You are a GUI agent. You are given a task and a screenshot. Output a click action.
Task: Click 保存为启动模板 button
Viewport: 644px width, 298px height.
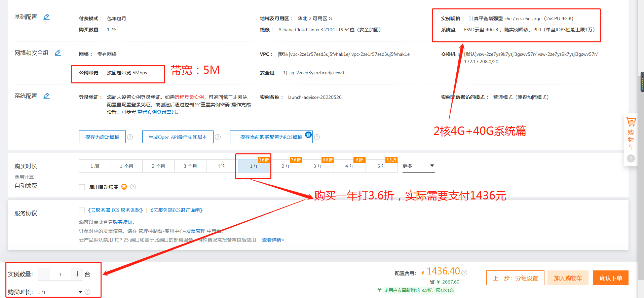(102, 137)
